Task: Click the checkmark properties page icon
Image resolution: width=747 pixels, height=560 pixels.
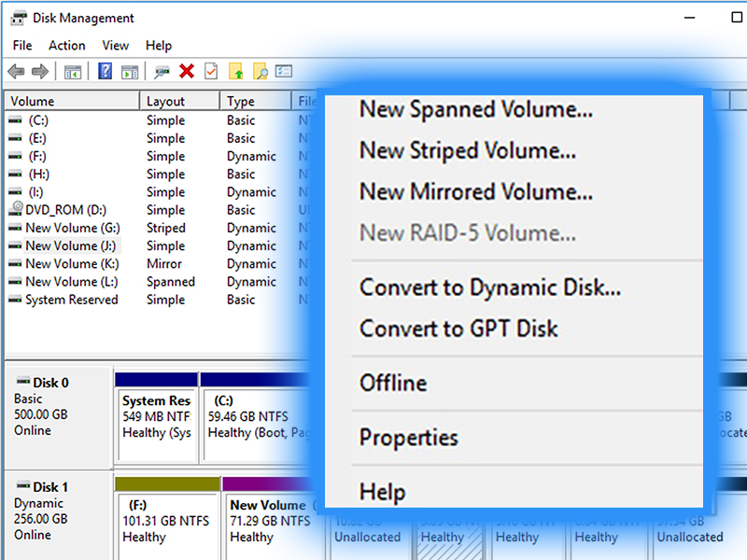Action: coord(211,72)
